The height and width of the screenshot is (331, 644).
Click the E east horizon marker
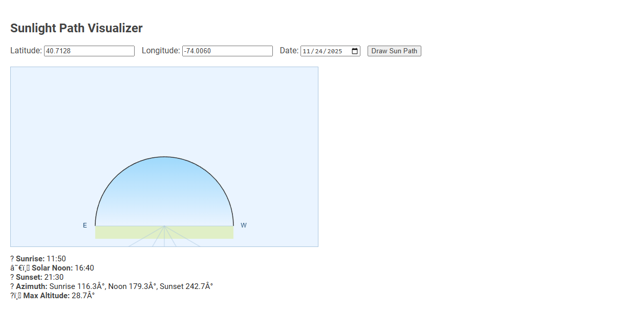pos(85,225)
